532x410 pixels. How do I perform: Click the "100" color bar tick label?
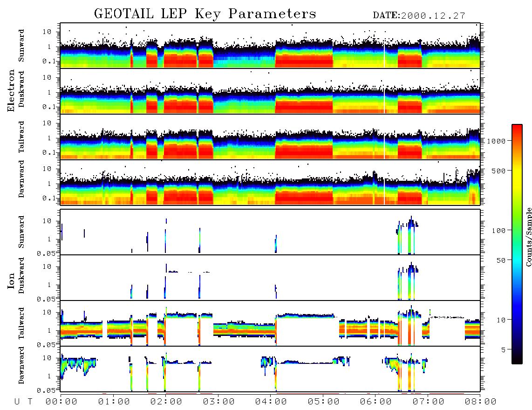coord(498,231)
